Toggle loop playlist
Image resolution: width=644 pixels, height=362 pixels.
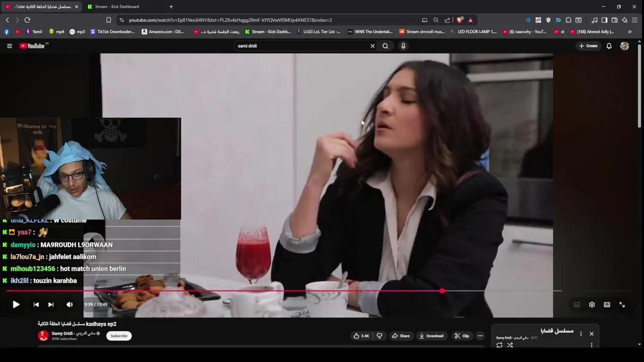[499, 345]
